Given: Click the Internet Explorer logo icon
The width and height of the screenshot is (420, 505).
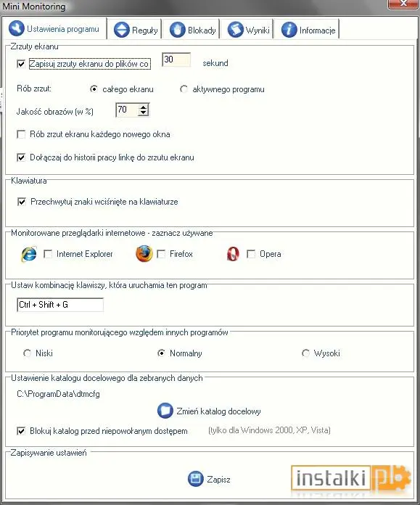Looking at the screenshot, I should [x=29, y=254].
